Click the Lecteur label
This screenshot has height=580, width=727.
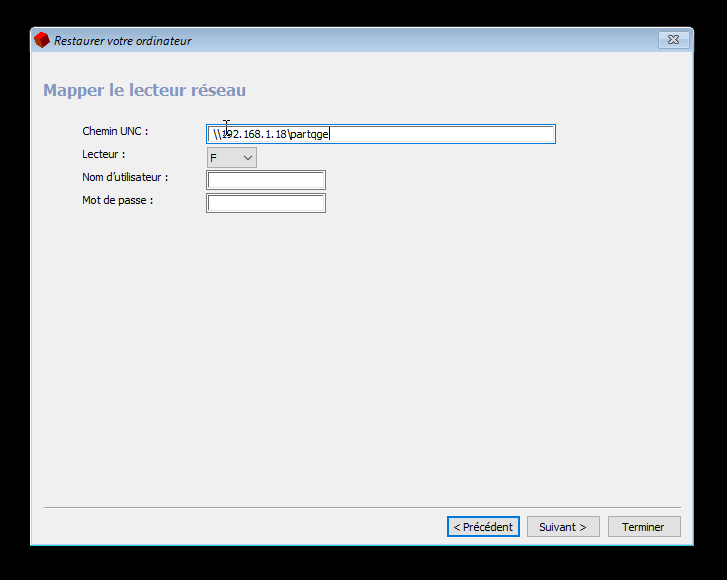coord(104,154)
